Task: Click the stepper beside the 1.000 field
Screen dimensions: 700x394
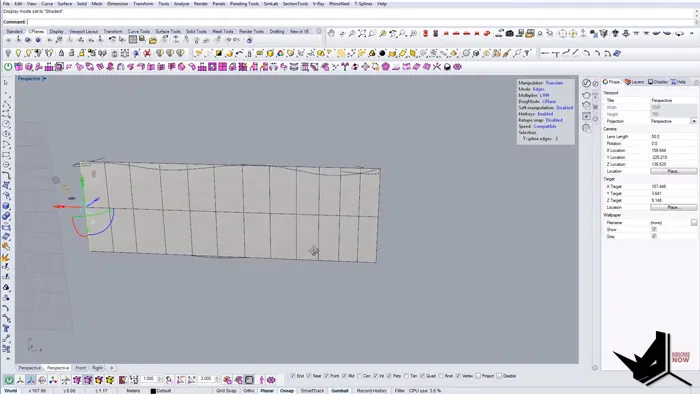Action: (x=159, y=379)
